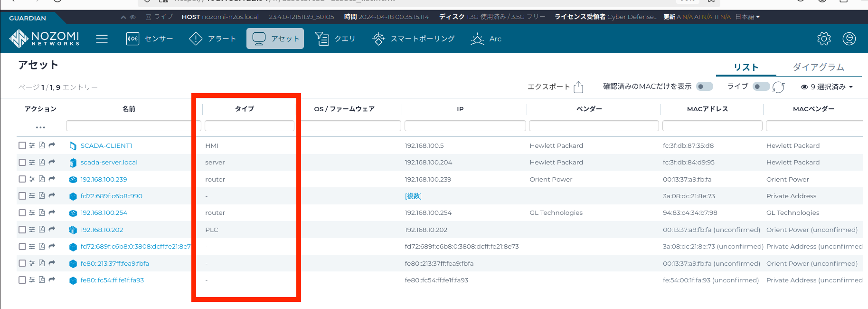
Task: Click configure sliders icon for 192.168.100.239 row
Action: 32,179
